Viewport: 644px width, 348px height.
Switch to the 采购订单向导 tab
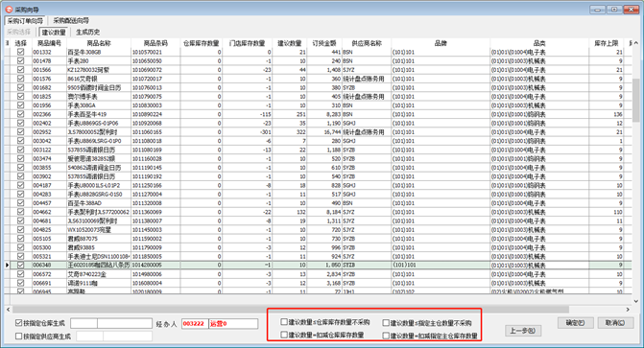(25, 21)
